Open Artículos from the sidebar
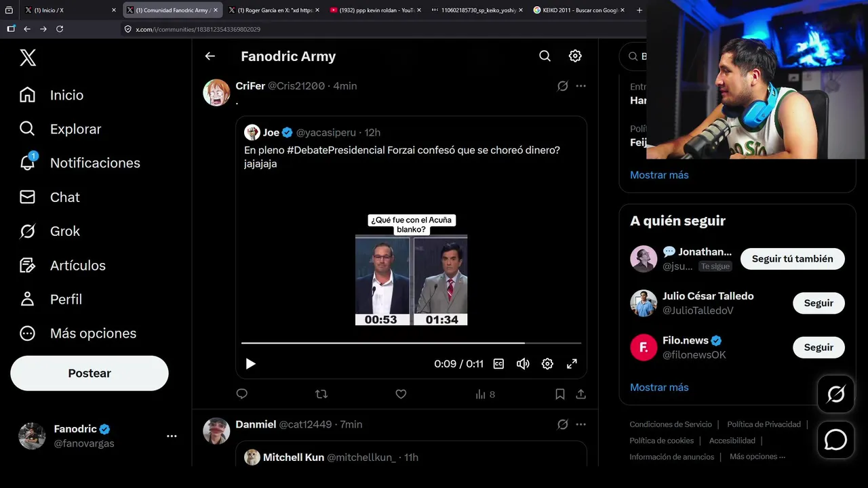This screenshot has height=488, width=868. pyautogui.click(x=62, y=265)
